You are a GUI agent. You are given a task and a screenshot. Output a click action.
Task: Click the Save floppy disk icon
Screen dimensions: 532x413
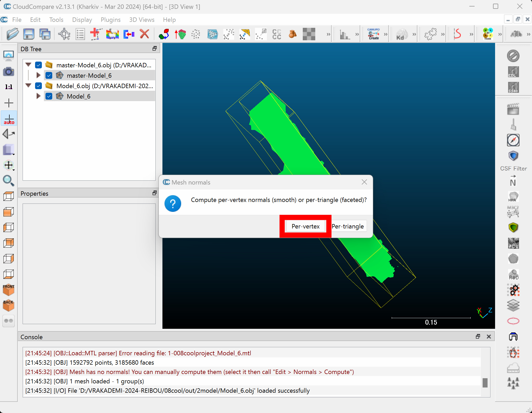pos(29,34)
